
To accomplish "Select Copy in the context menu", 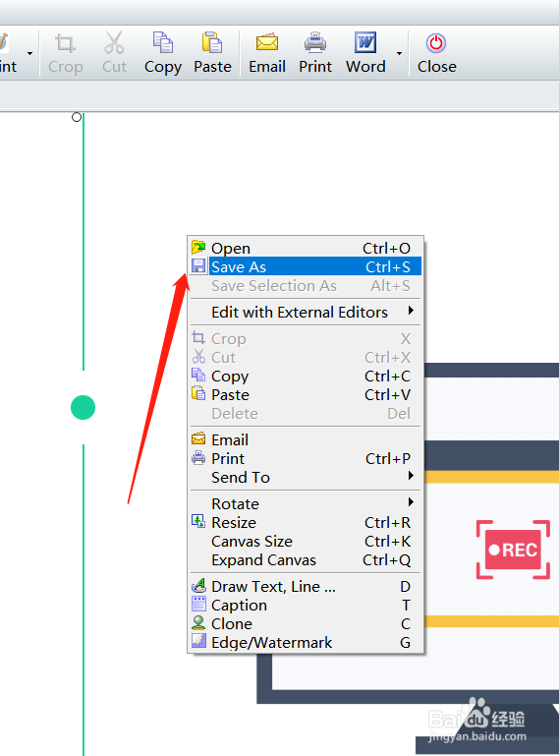I will (306, 377).
